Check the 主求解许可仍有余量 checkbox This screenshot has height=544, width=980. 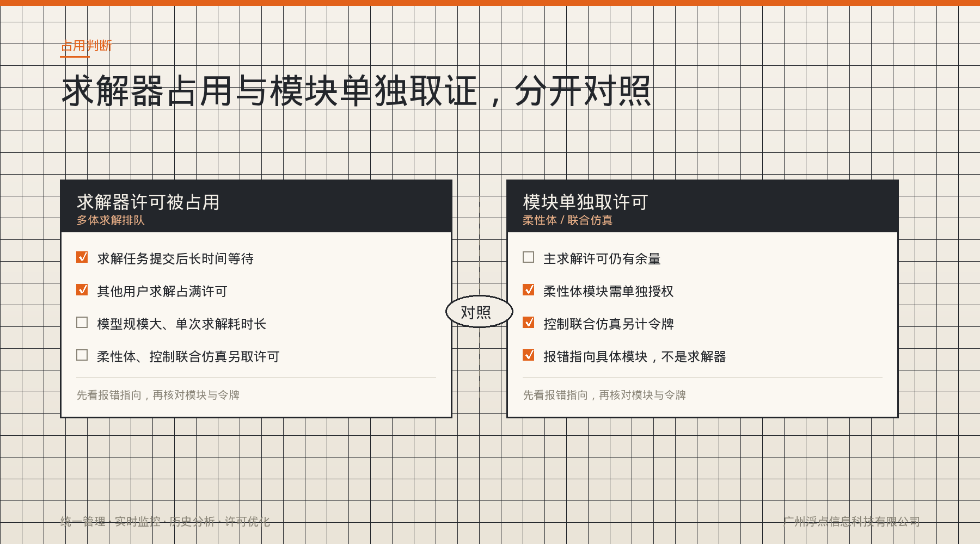click(x=529, y=257)
